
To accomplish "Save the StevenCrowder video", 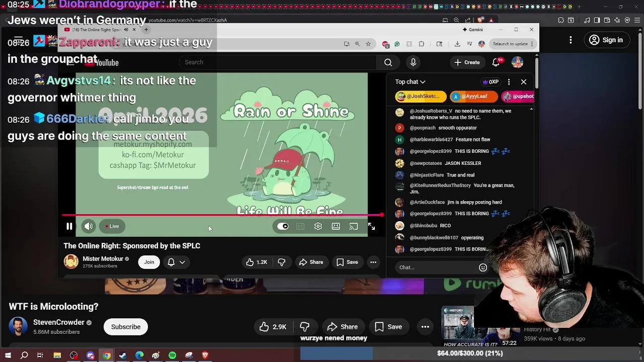I will tap(388, 327).
